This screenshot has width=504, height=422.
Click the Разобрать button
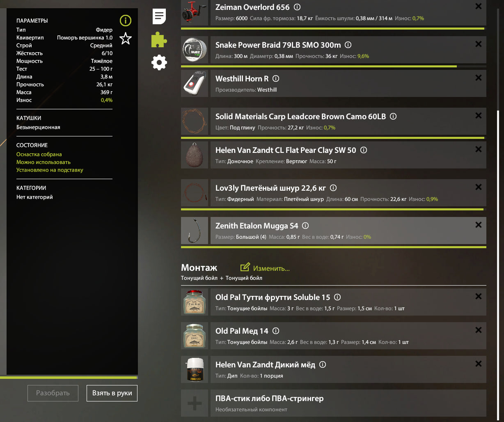point(53,393)
